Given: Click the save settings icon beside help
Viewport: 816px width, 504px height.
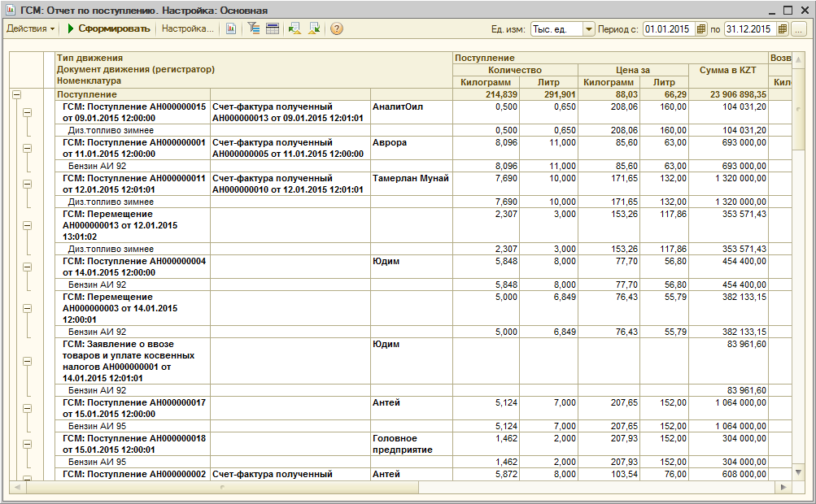Looking at the screenshot, I should (313, 29).
